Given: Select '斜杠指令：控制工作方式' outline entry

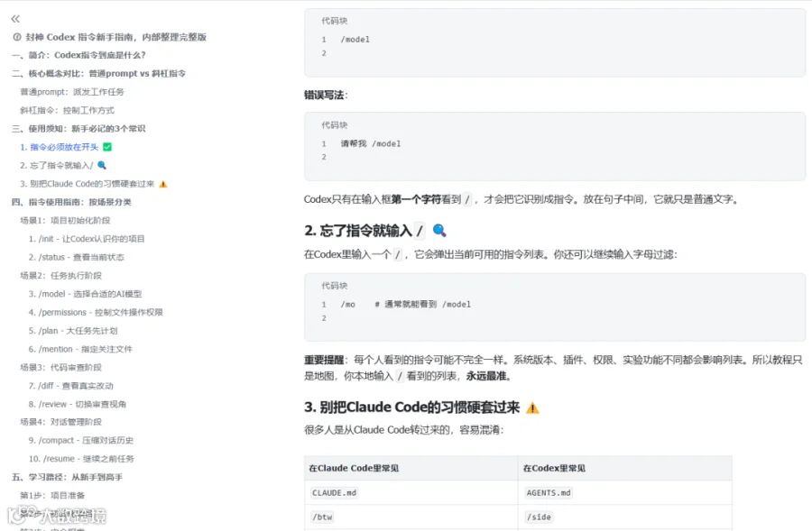Looking at the screenshot, I should (68, 110).
